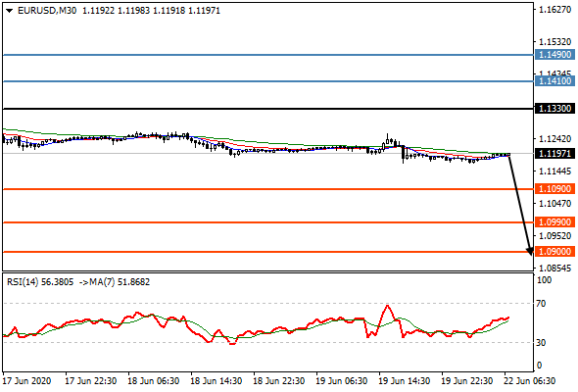Image resolution: width=578 pixels, height=392 pixels.
Task: Click the black forecast arrow head
Action: click(530, 251)
